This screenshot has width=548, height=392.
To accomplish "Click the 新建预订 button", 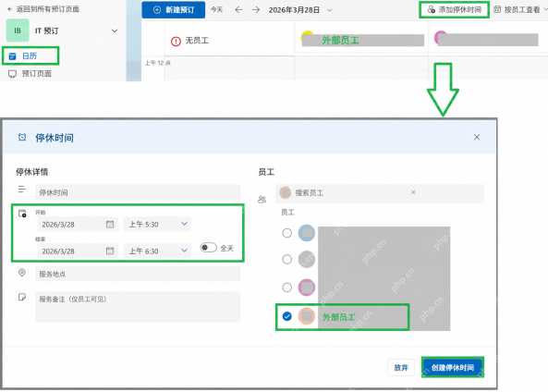I will 174,10.
